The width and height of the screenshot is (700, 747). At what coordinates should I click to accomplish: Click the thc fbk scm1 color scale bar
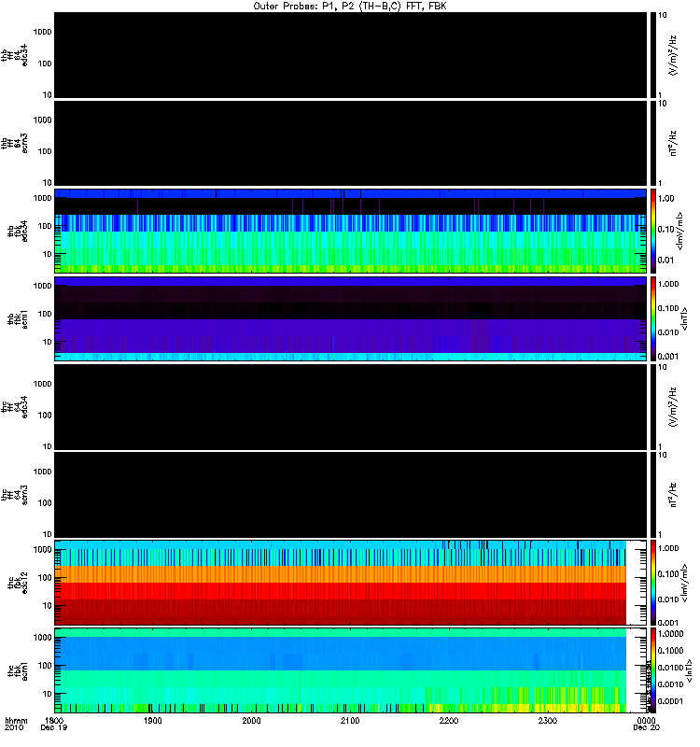click(653, 670)
